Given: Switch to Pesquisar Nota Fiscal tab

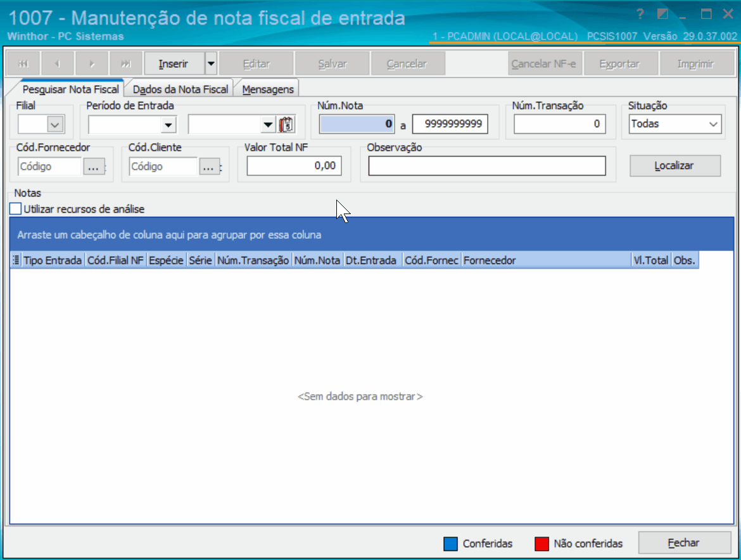Looking at the screenshot, I should [x=71, y=89].
